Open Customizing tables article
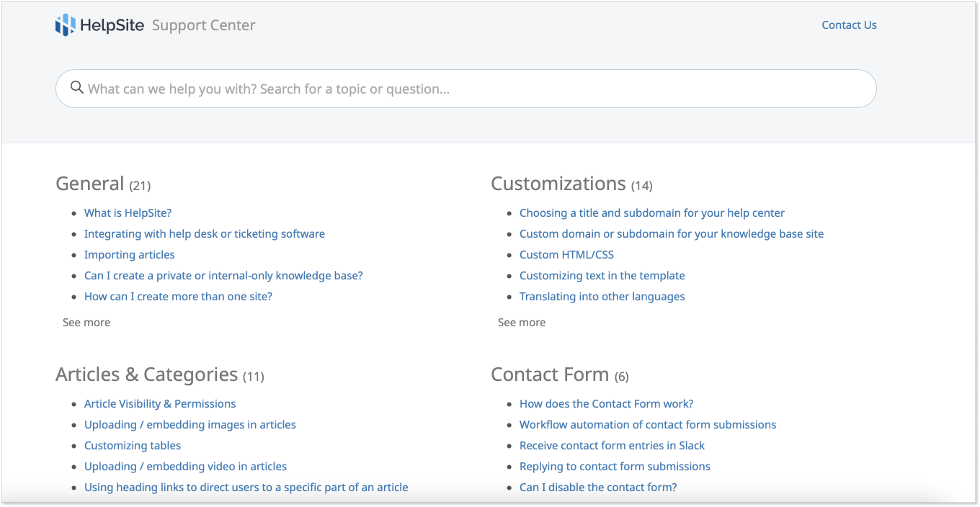Viewport: 980px width, 507px height. point(133,446)
